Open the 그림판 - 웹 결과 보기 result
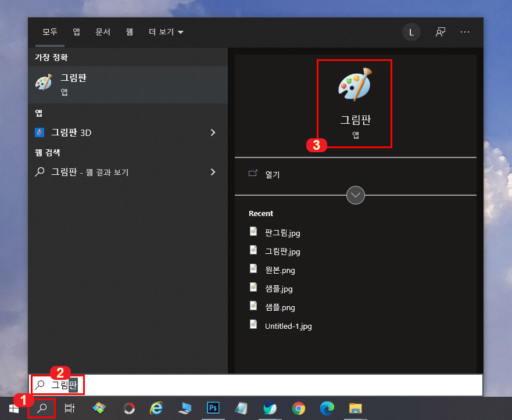The image size is (512, 420). (x=128, y=172)
